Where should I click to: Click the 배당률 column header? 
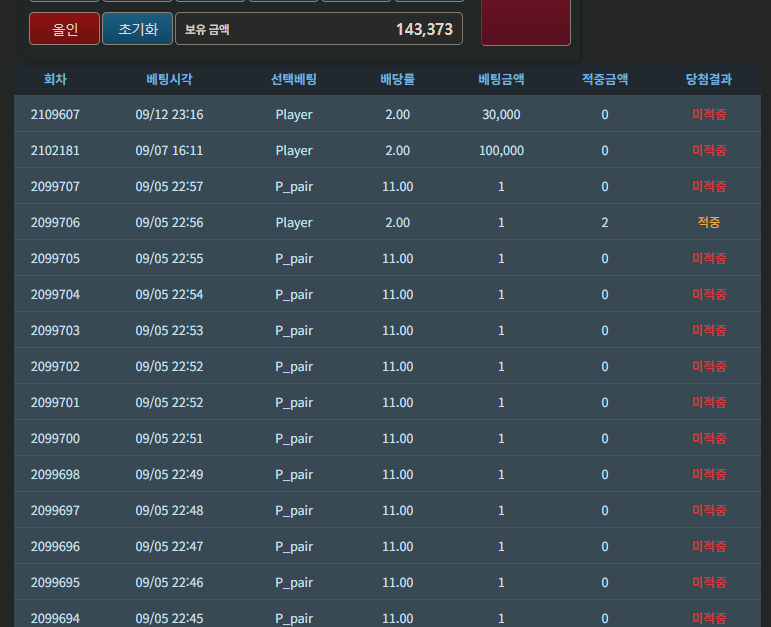397,79
